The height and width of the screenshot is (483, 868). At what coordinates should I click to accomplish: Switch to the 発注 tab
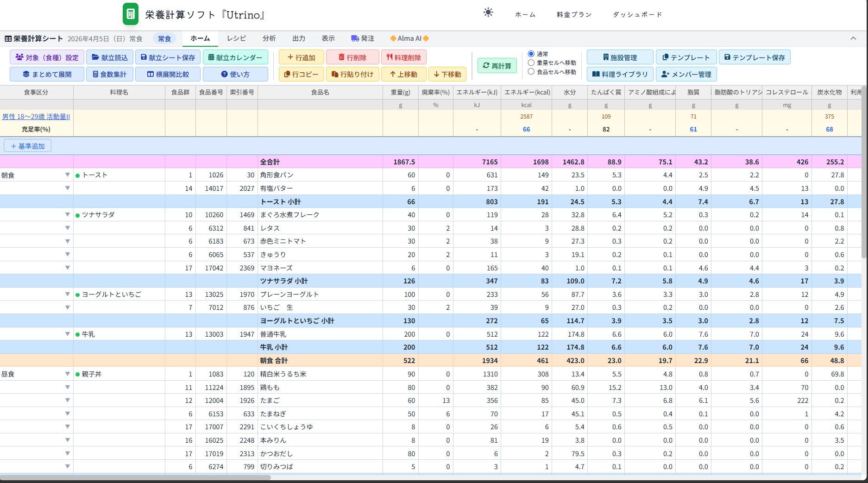tap(363, 38)
